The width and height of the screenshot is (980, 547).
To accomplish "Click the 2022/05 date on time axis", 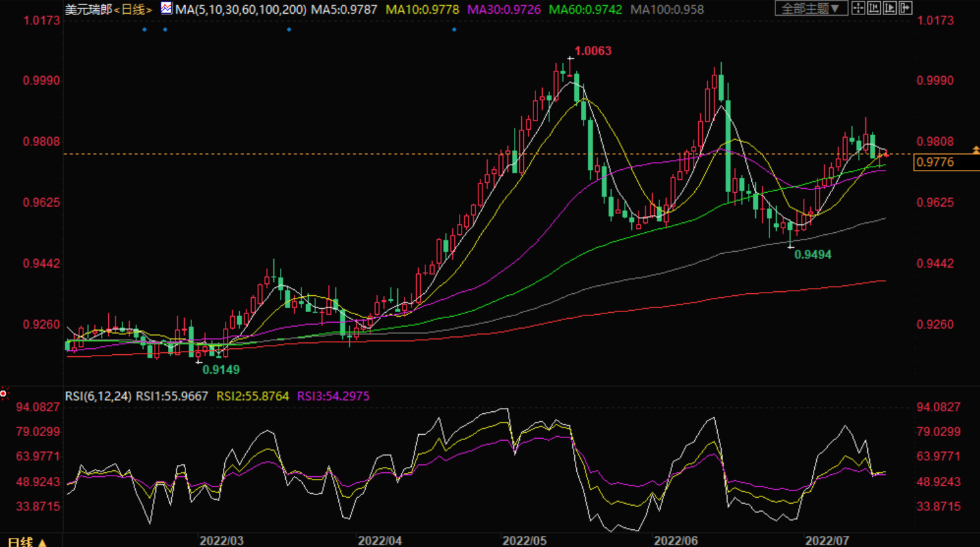I will [524, 540].
